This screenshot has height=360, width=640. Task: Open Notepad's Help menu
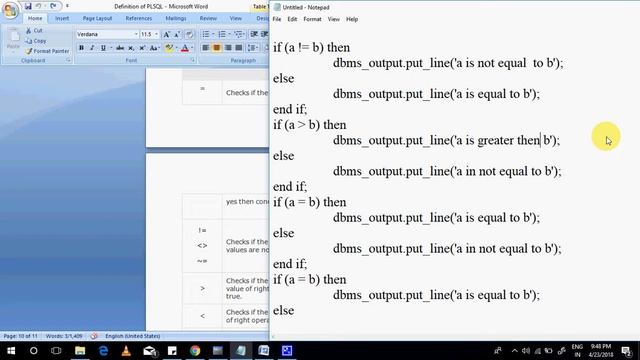(x=352, y=19)
